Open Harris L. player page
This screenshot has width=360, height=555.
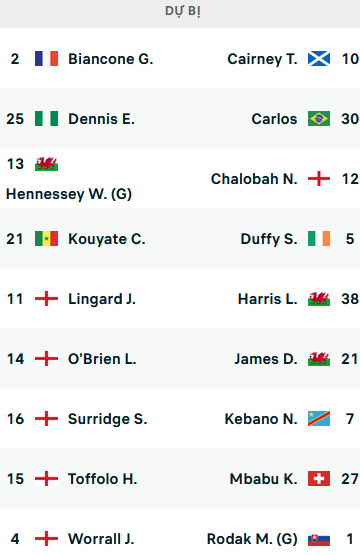[x=268, y=299]
